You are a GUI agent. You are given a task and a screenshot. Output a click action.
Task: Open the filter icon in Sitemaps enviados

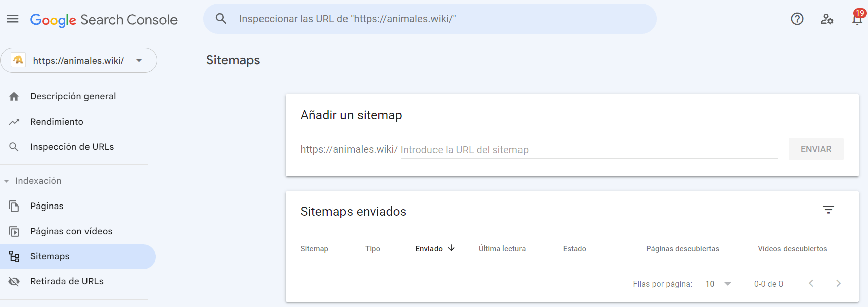point(828,210)
